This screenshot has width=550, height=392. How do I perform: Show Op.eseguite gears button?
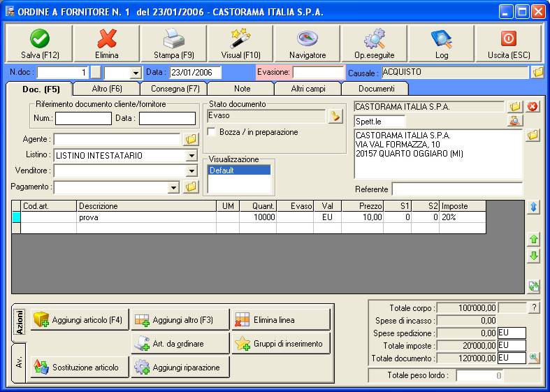pos(375,43)
